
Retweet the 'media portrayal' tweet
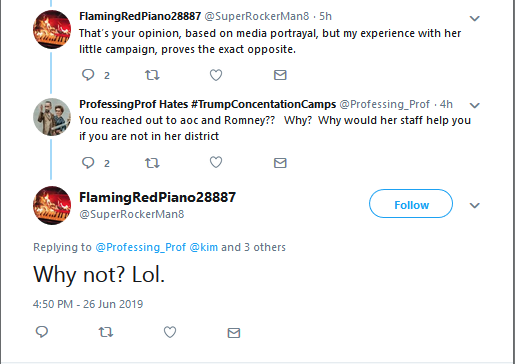pyautogui.click(x=152, y=75)
